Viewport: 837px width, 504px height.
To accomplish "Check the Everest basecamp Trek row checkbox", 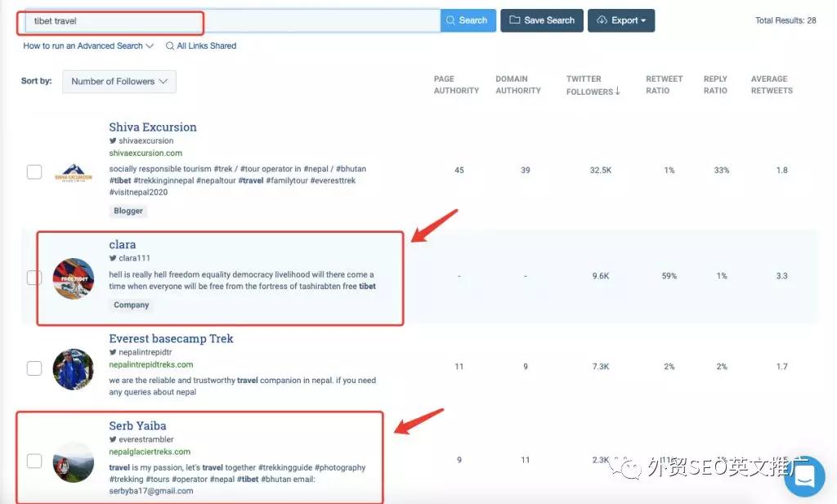I will coord(34,368).
